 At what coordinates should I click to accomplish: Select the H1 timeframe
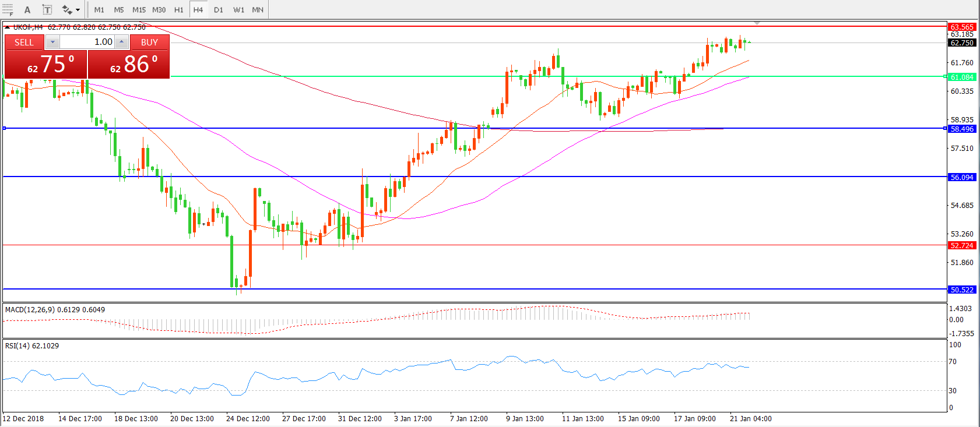(178, 10)
